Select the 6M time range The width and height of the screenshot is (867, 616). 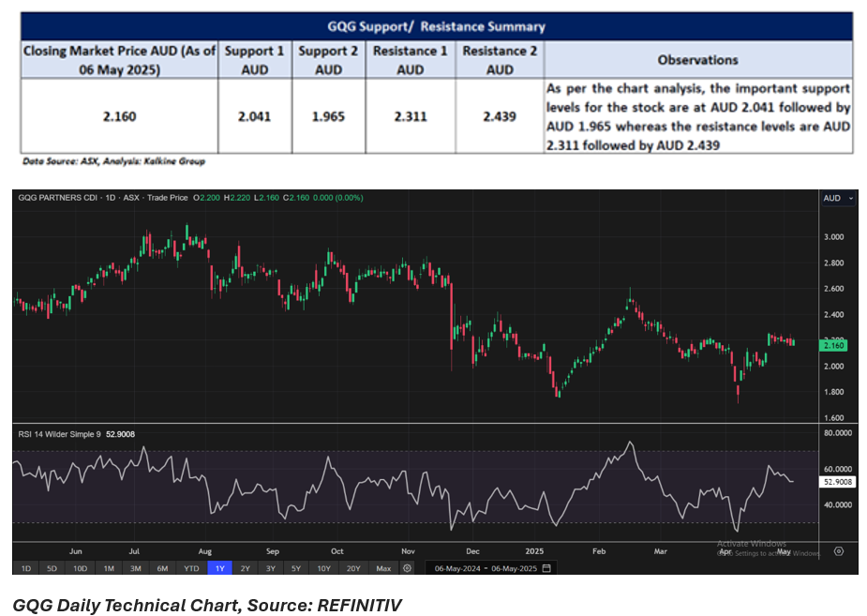pos(162,568)
